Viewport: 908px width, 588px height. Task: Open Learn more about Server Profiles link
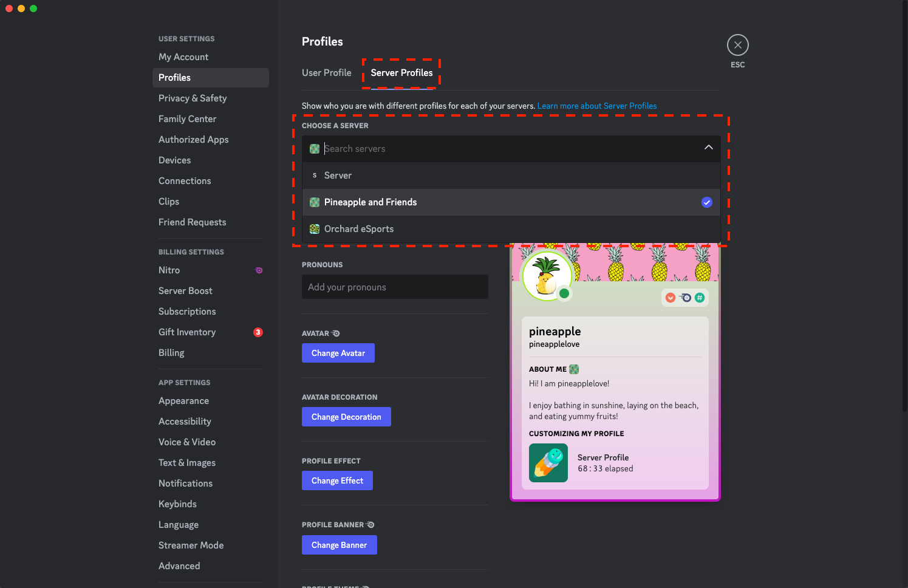(597, 106)
